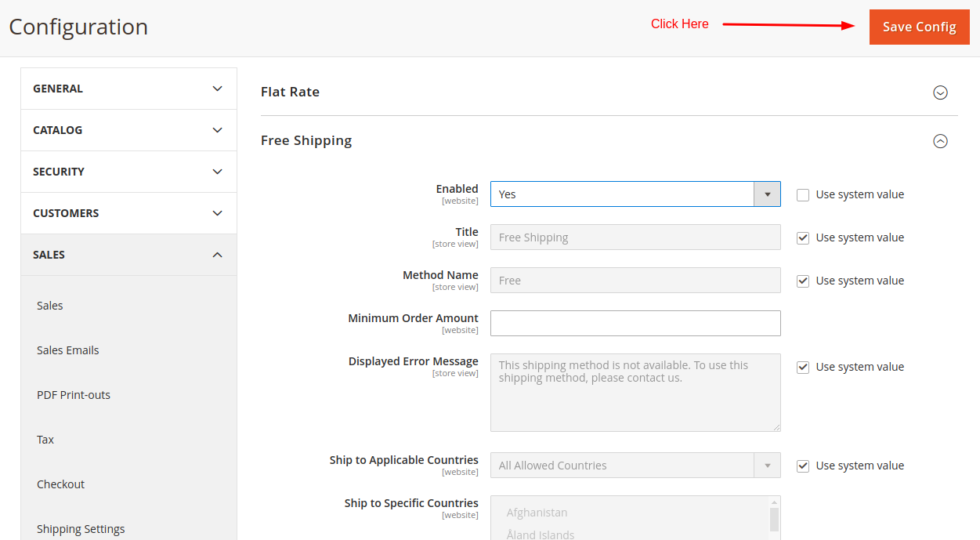Collapse the Free Shipping section header

pos(609,140)
